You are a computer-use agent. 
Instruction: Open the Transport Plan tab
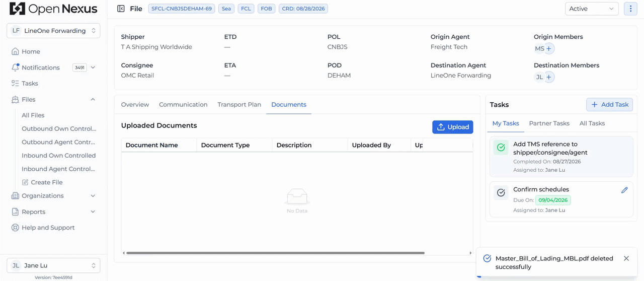pos(239,105)
